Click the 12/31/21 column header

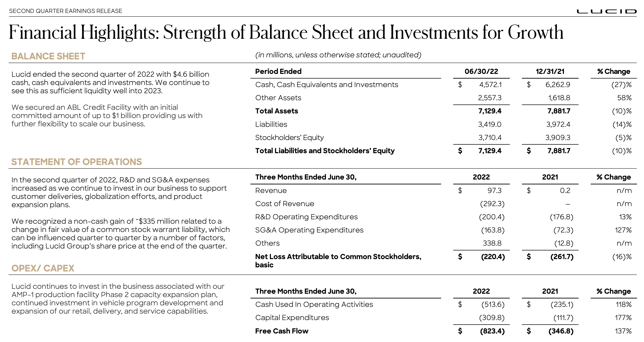click(x=550, y=71)
